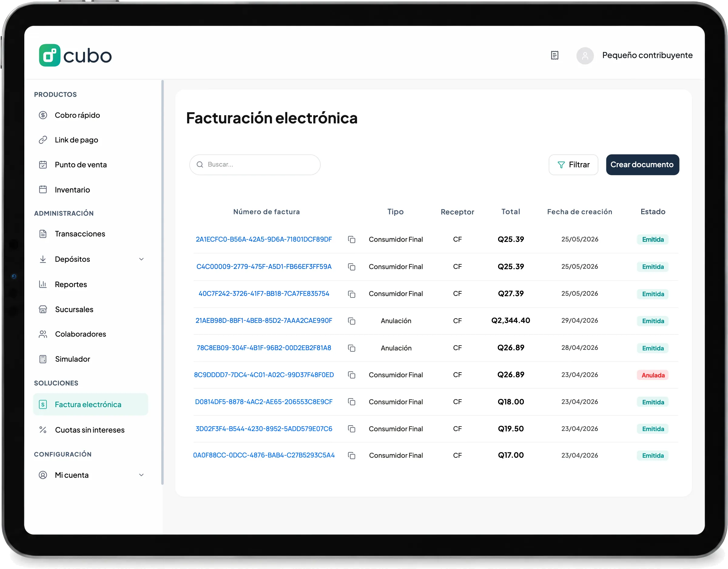Click the Filtrar button

[x=573, y=165]
